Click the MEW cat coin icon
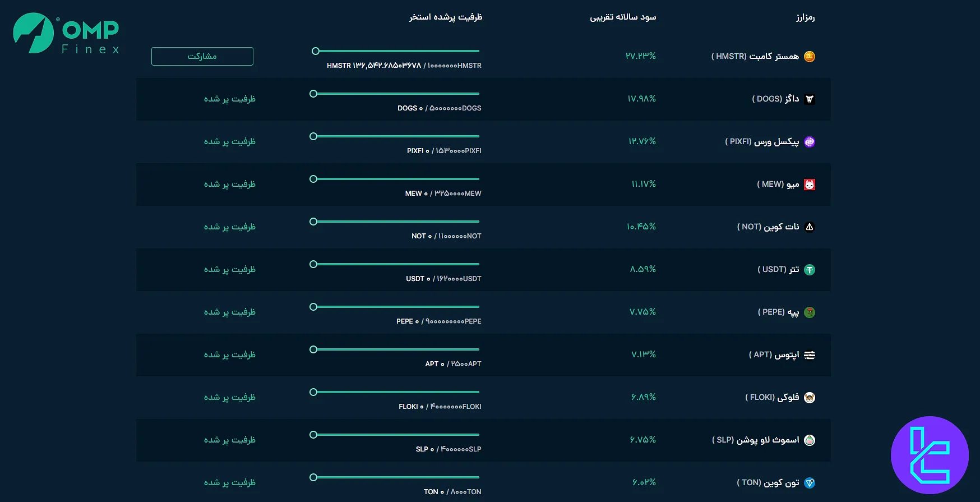Viewport: 980px width, 502px height. [x=809, y=185]
